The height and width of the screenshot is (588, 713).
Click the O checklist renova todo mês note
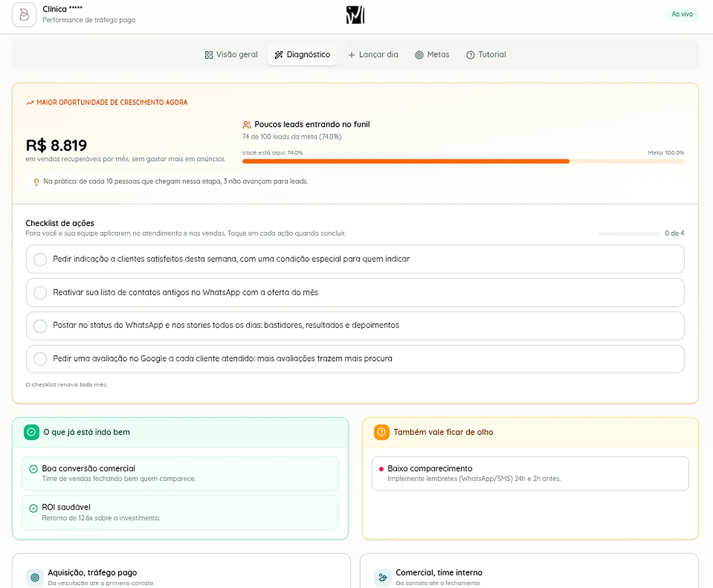tap(66, 385)
